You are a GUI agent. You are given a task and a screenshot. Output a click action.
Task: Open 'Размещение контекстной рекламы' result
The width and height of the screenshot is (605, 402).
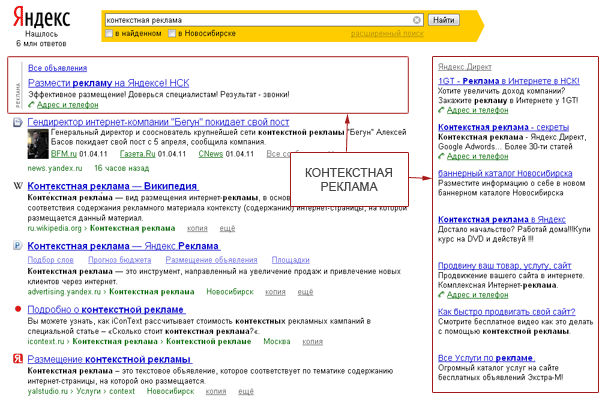[x=110, y=360]
